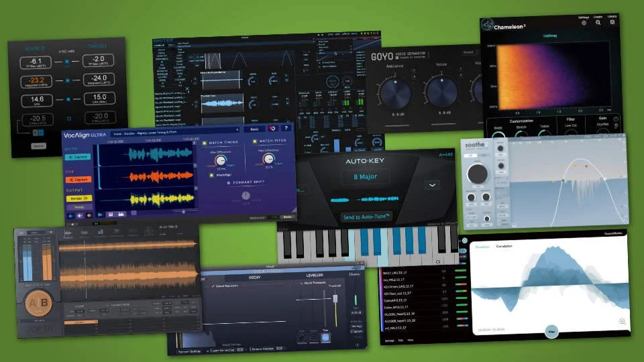Switch to the Decay tab in the leveller plugin
644x362 pixels.
(x=255, y=278)
